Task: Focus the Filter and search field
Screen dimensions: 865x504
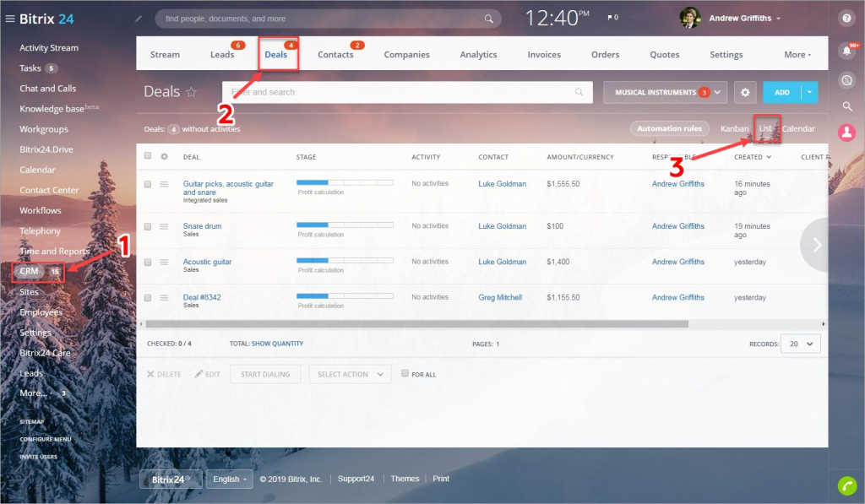Action: 407,92
